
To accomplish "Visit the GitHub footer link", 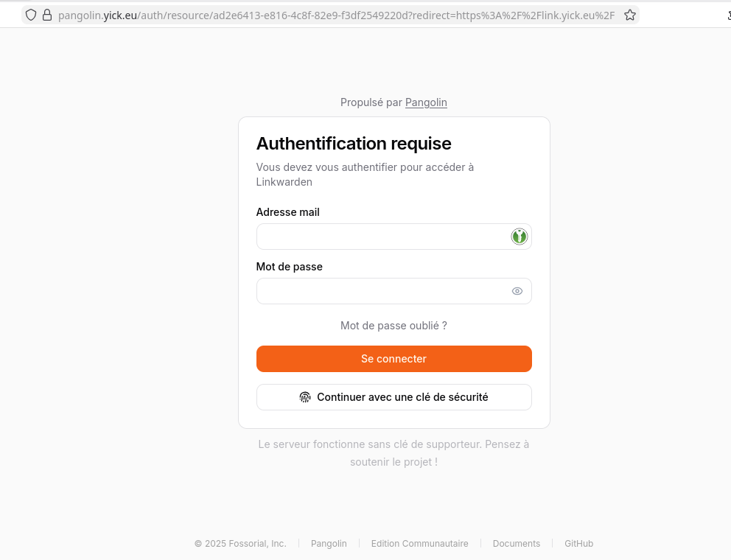I will 578,544.
